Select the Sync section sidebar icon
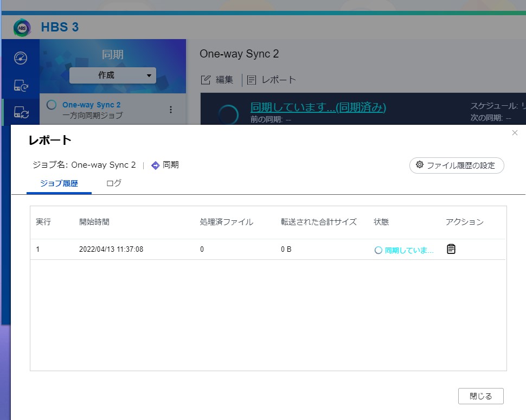 coord(21,112)
